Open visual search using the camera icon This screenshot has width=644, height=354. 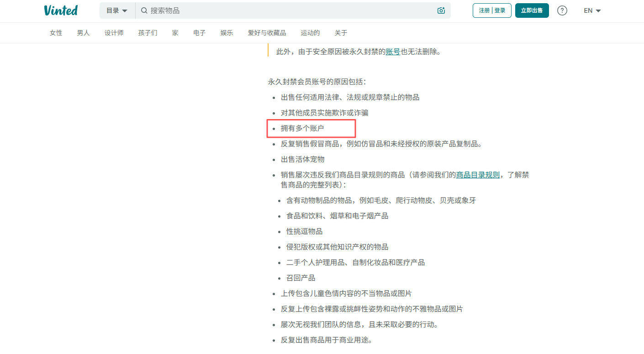[x=440, y=10]
